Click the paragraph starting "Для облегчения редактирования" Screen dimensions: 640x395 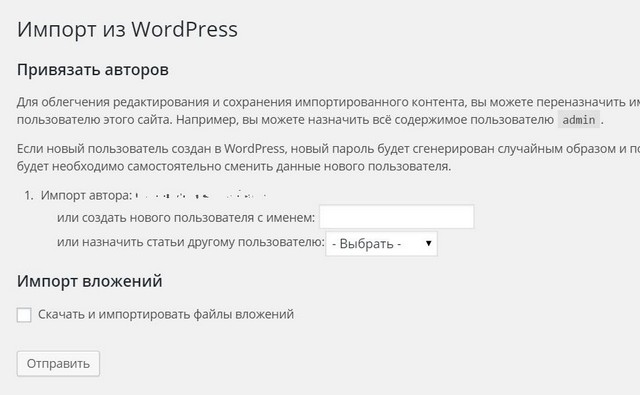(328, 111)
